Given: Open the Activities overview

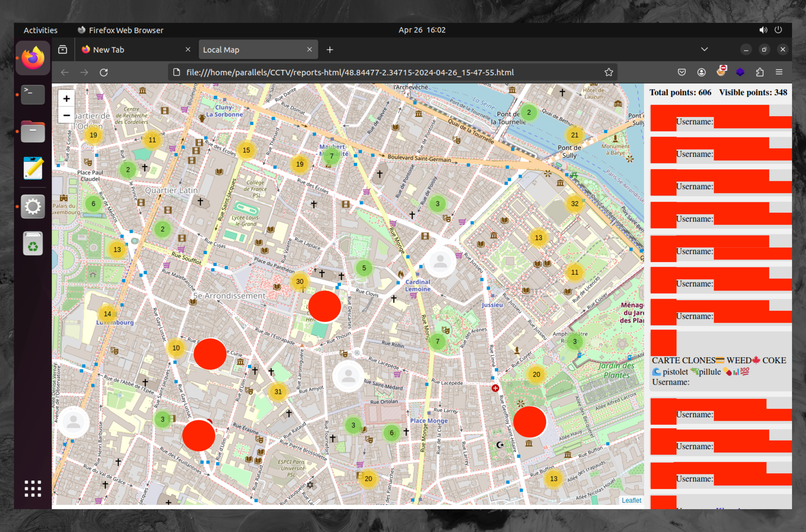Looking at the screenshot, I should [x=40, y=30].
